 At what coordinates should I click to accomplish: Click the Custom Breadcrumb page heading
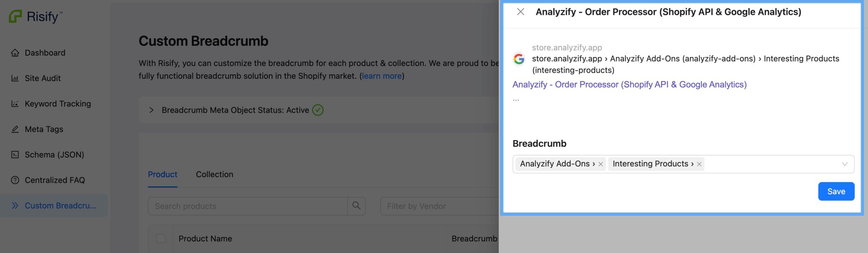click(203, 41)
